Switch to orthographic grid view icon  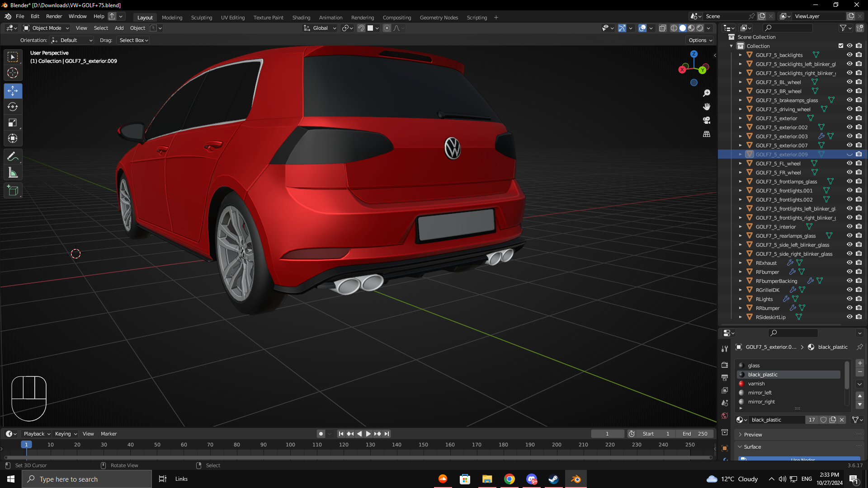[707, 134]
